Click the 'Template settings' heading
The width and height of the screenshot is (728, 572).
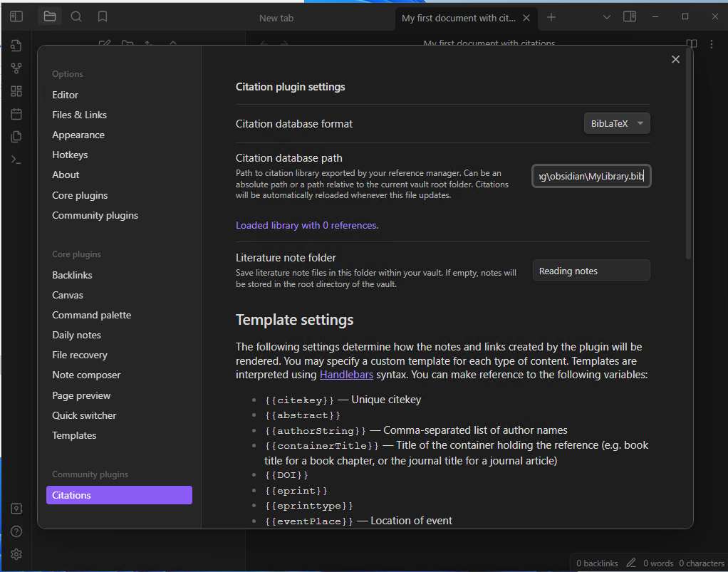(294, 320)
